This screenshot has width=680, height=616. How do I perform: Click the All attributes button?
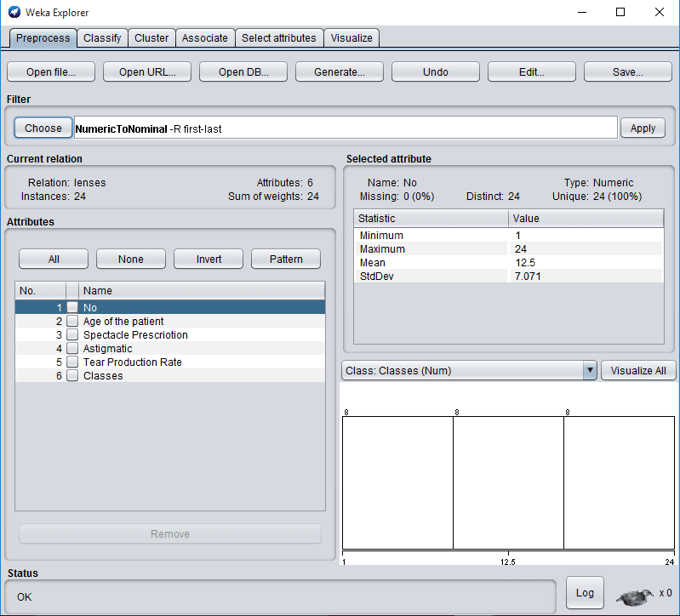point(54,260)
